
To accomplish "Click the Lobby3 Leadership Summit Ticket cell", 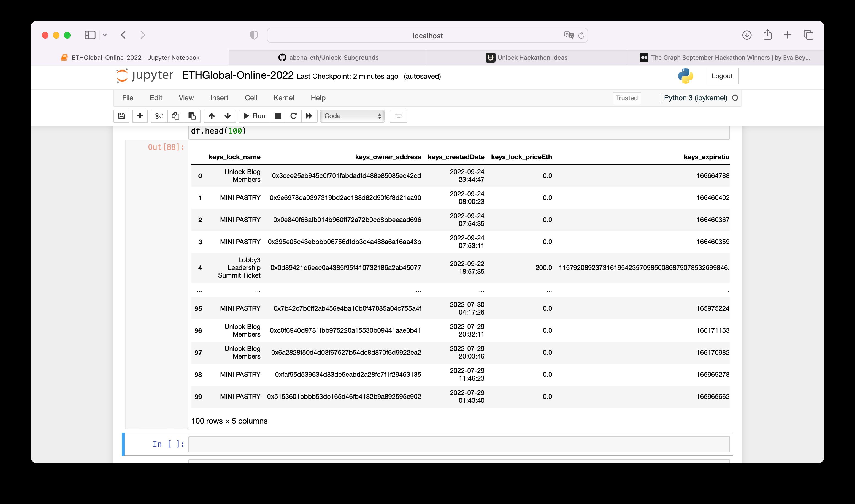I will pos(239,268).
